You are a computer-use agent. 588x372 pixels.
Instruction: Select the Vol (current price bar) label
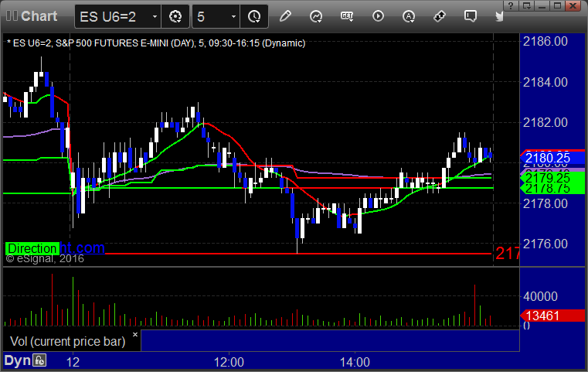point(67,341)
